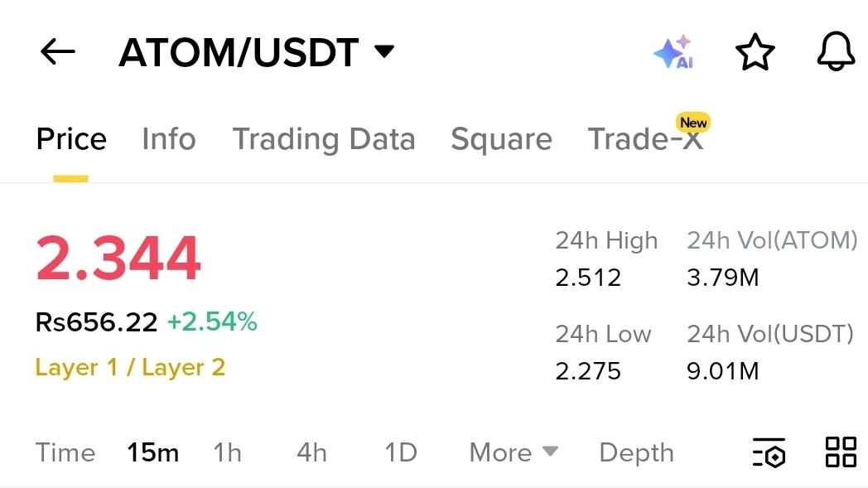This screenshot has width=868, height=488.
Task: Tap the back arrow icon
Action: tap(58, 52)
